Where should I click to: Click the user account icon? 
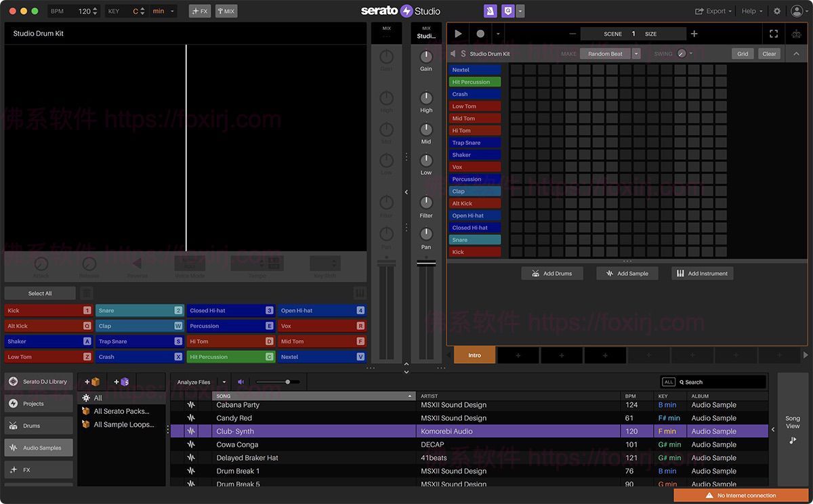pos(796,12)
